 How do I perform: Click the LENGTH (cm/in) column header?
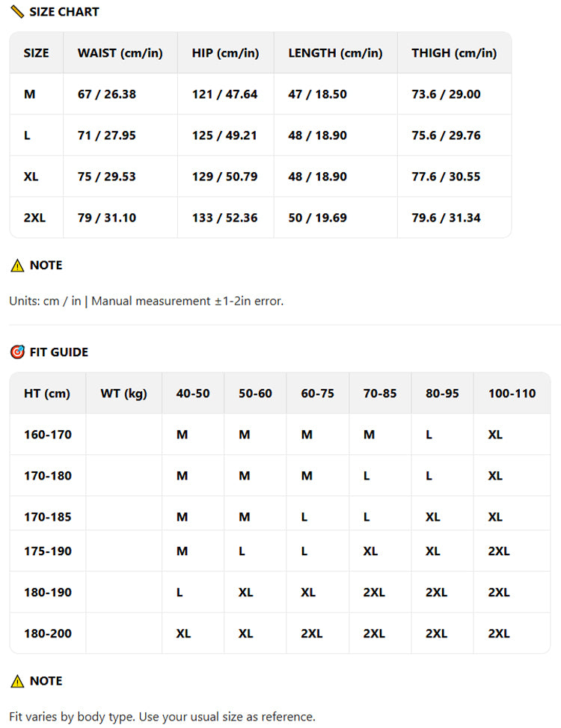click(335, 53)
